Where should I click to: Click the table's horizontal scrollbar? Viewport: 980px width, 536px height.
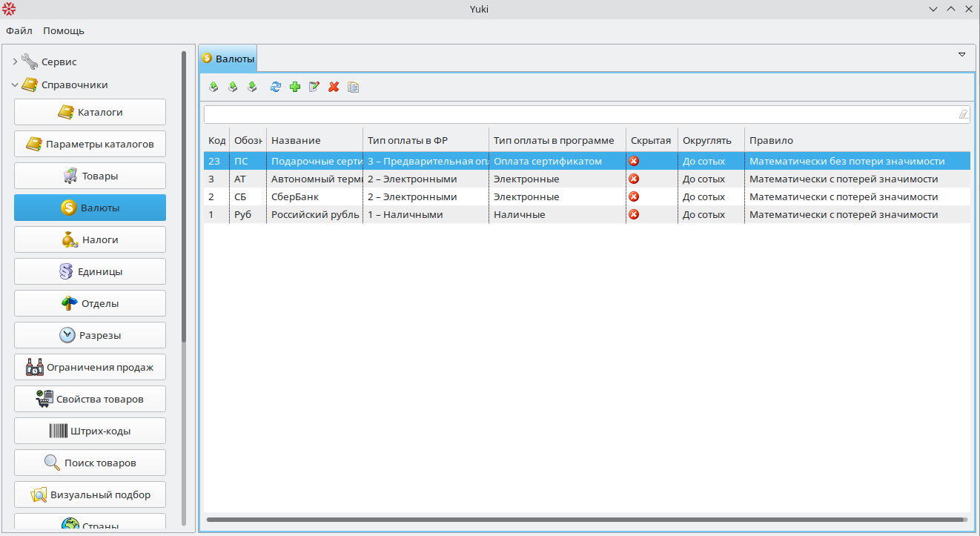pyautogui.click(x=586, y=520)
